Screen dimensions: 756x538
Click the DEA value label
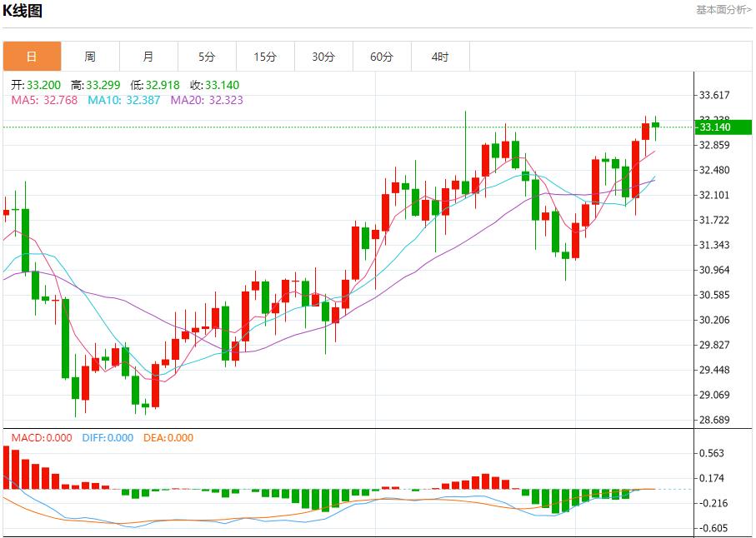coord(168,438)
